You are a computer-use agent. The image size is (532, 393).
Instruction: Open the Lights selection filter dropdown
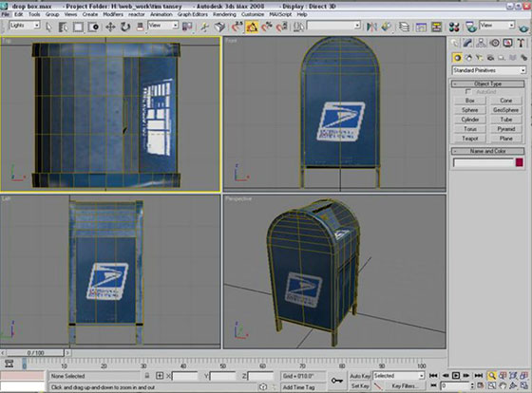tap(25, 26)
